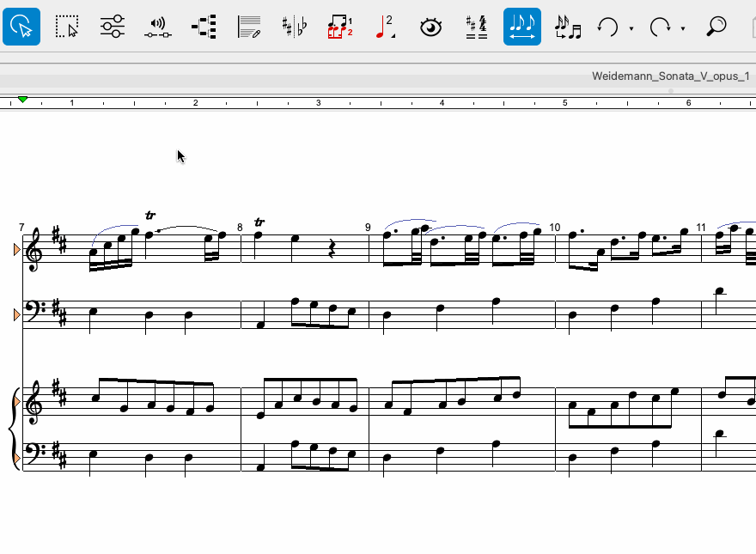This screenshot has height=554, width=756.
Task: Open the audio volume controls icon
Action: [x=158, y=27]
